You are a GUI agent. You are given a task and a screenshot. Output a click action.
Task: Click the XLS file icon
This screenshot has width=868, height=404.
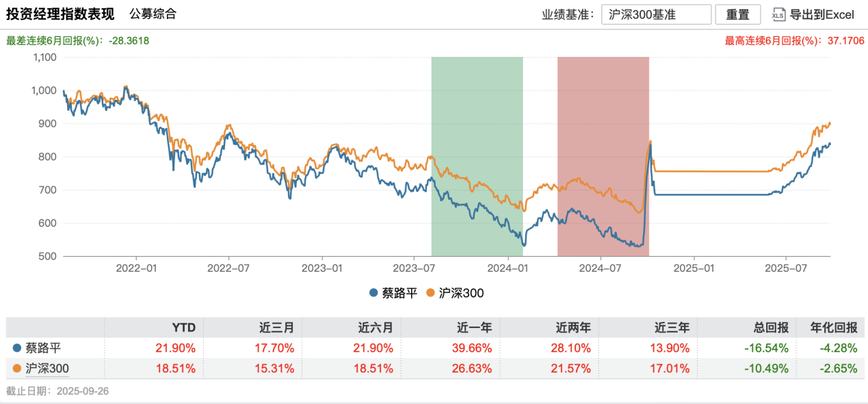tap(778, 14)
